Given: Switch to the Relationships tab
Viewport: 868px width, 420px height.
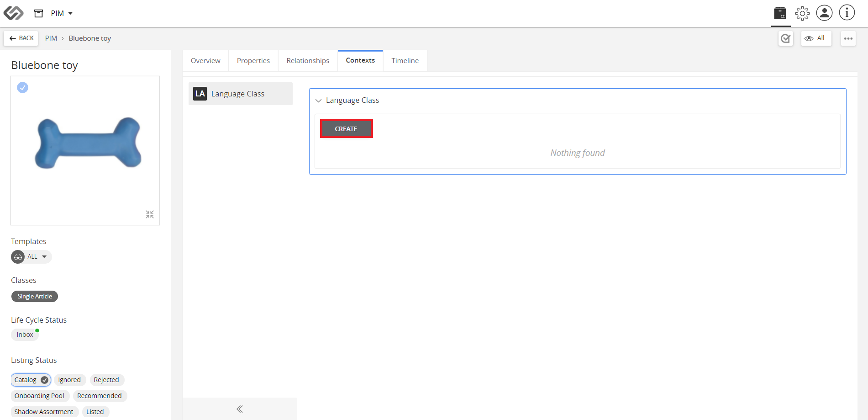Looking at the screenshot, I should [x=308, y=61].
